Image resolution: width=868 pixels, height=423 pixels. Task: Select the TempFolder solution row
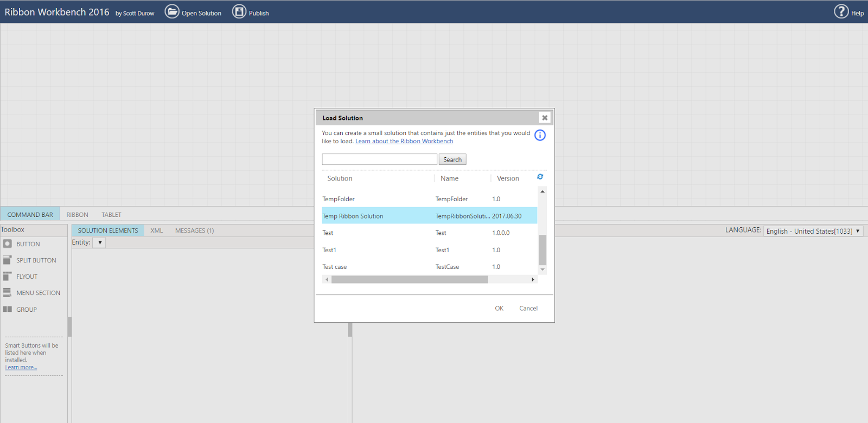(x=430, y=199)
